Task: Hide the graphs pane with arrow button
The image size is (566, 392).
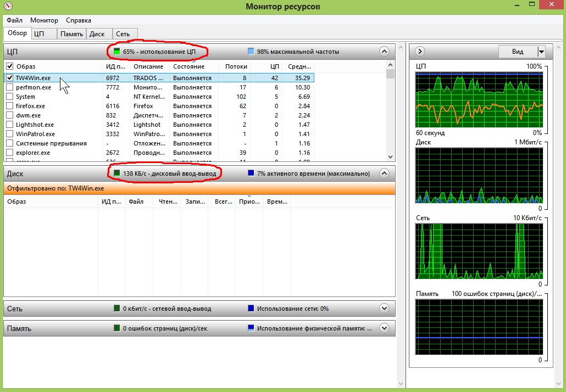Action: [x=419, y=51]
